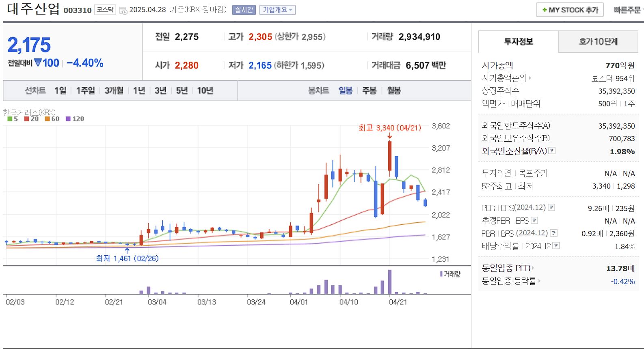Viewport: 644px width, 349px height.
Task: Click the 동일업종 PER value 13.78배
Action: [620, 268]
